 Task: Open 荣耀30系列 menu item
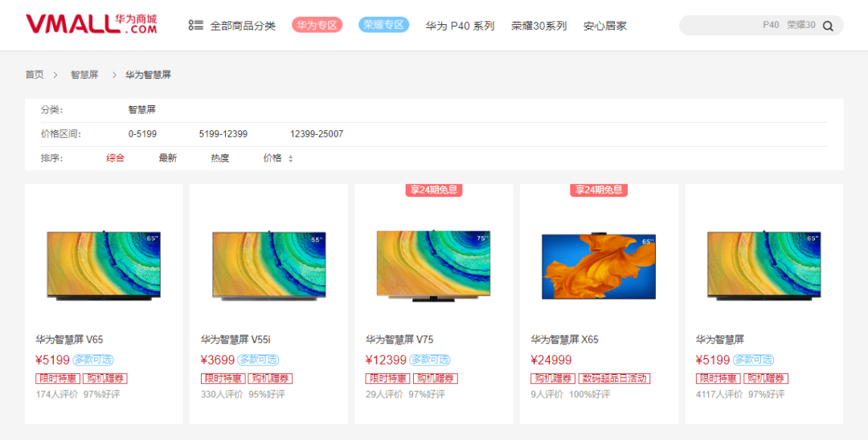(538, 26)
